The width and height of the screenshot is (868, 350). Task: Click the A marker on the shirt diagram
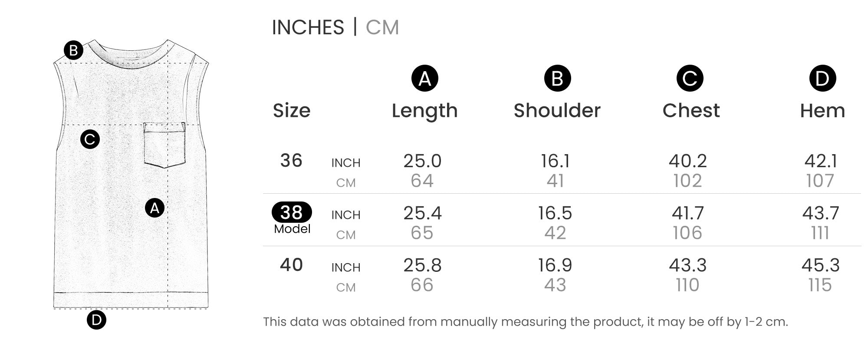[x=155, y=208]
